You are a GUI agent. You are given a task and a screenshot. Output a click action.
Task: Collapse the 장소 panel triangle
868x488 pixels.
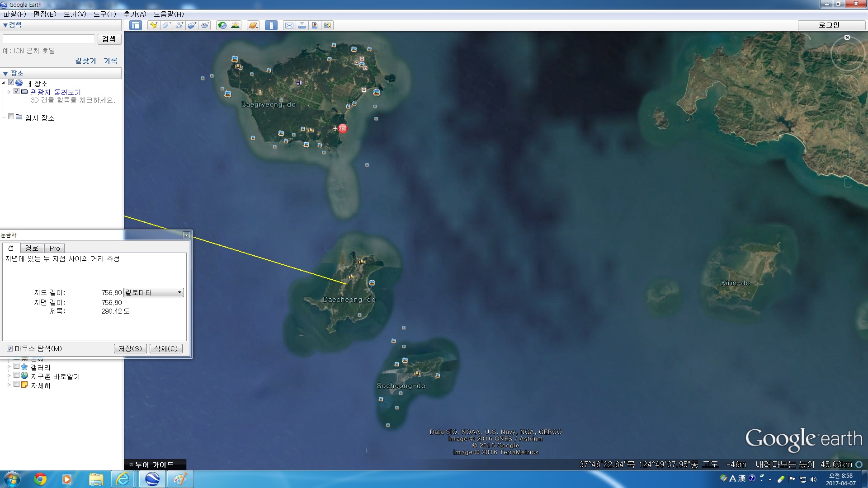click(5, 73)
